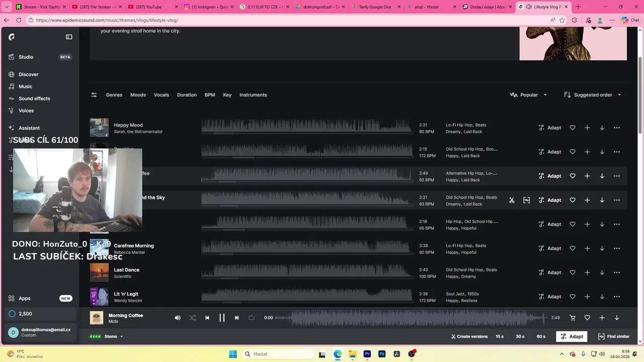Click Adapt on the Last Dance row

point(550,273)
